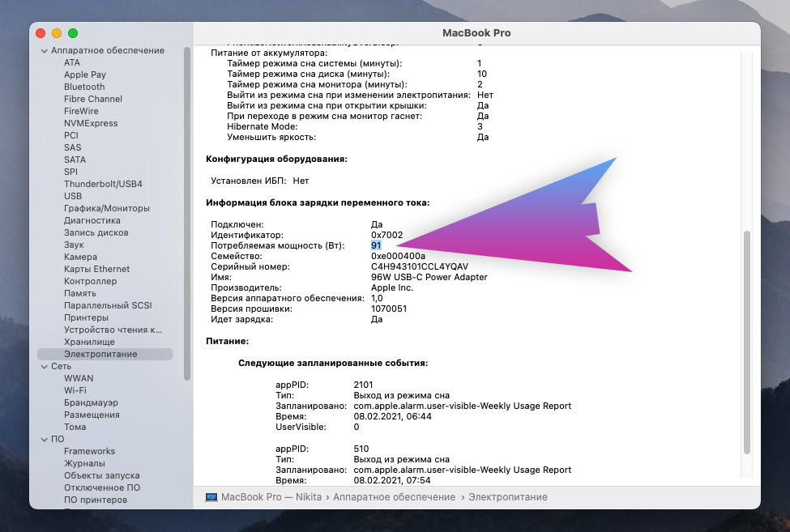Click the main content vertical scrollbar
790x532 pixels.
(x=746, y=340)
